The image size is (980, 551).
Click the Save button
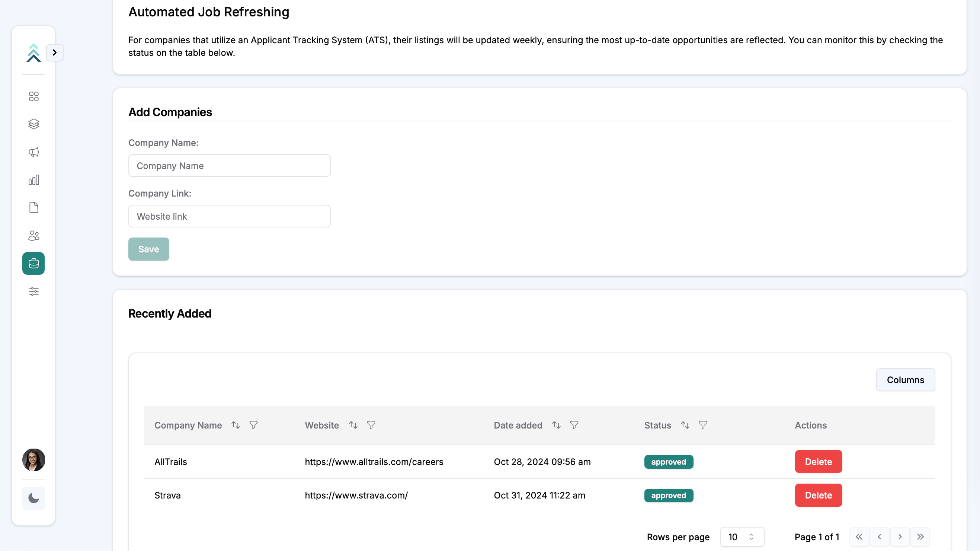148,249
